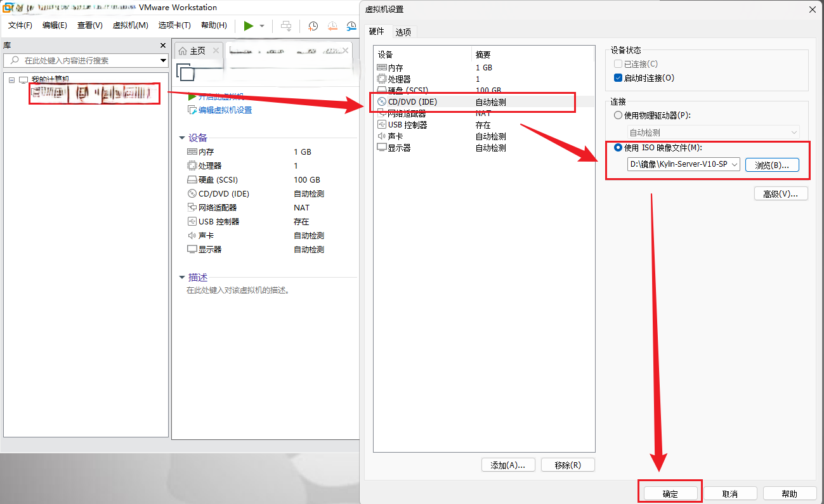824x504 pixels.
Task: Close the library 库 panel
Action: 163,46
